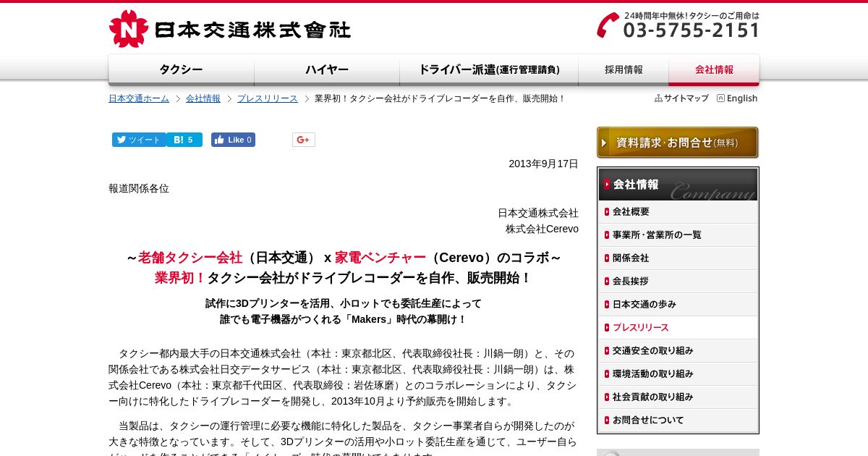868x456 pixels.
Task: Open the ドライバー派遣 menu tab
Action: click(x=489, y=70)
